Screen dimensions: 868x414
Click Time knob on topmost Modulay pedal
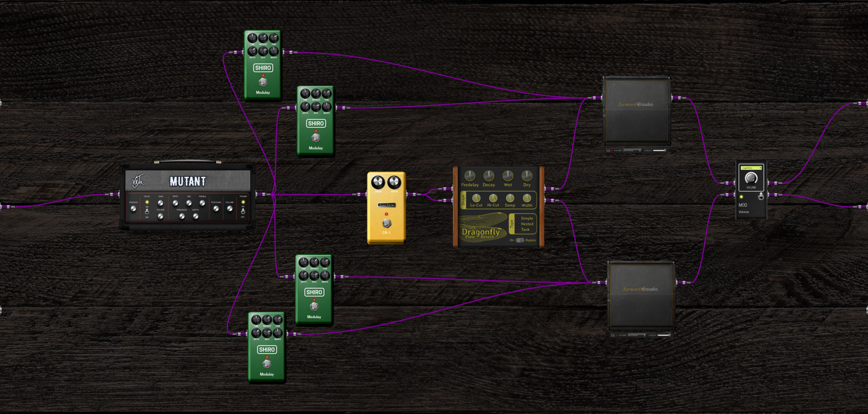tap(252, 38)
